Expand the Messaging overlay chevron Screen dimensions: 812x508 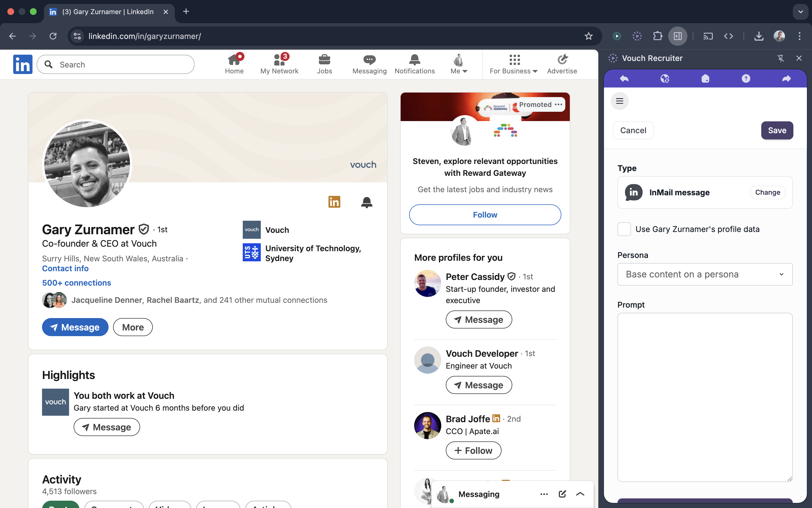coord(580,494)
